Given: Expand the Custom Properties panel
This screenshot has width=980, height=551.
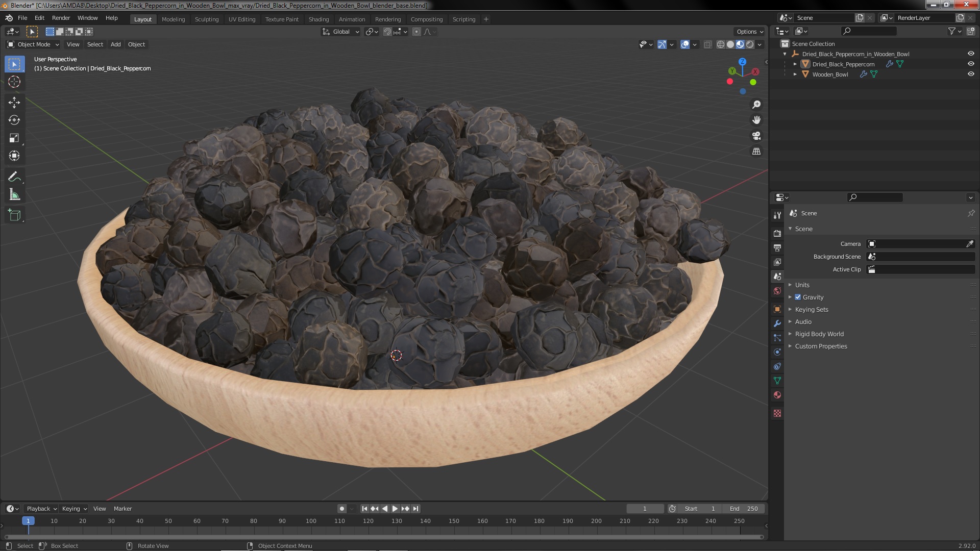Looking at the screenshot, I should [x=821, y=346].
